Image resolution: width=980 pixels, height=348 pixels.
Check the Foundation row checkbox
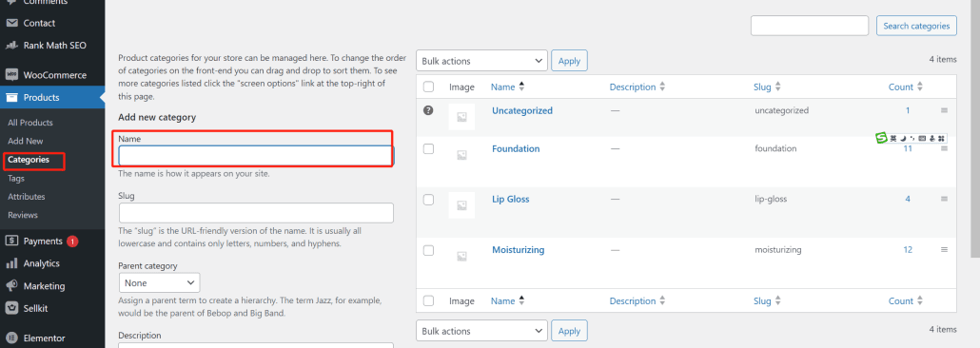pyautogui.click(x=428, y=148)
